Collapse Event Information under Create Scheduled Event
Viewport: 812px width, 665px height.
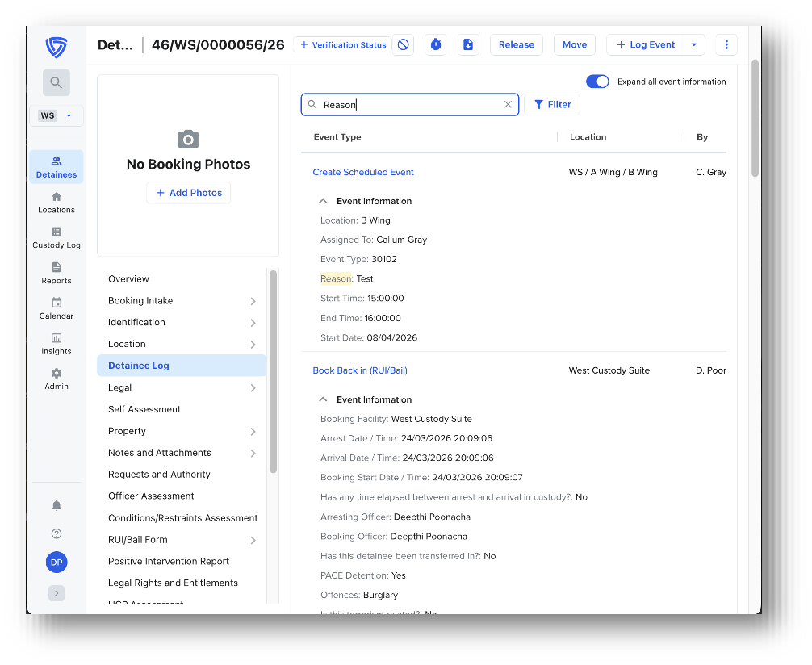tap(323, 201)
